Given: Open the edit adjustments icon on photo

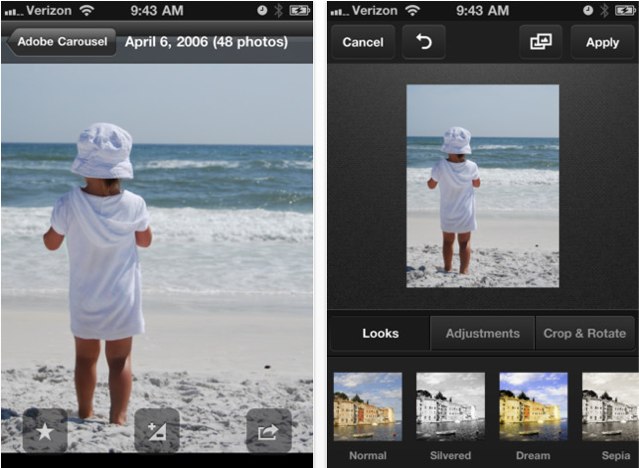Looking at the screenshot, I should [x=157, y=430].
